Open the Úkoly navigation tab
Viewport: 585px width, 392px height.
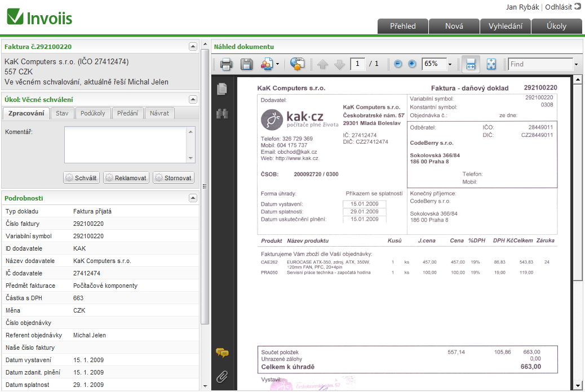556,26
